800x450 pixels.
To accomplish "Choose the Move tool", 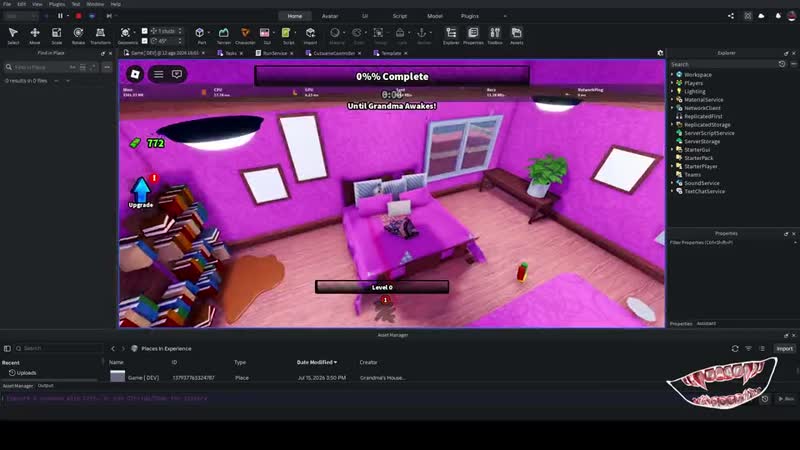I will 35,34.
